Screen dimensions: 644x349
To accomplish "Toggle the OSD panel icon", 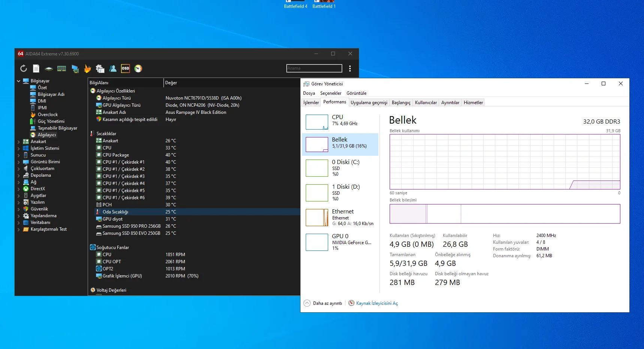I will click(126, 69).
